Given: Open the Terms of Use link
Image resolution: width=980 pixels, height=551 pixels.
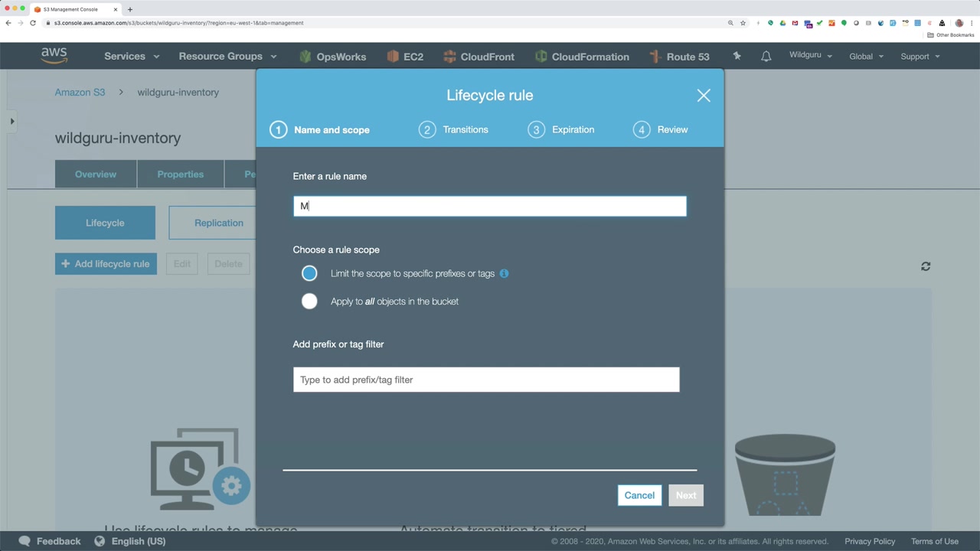Looking at the screenshot, I should 935,541.
